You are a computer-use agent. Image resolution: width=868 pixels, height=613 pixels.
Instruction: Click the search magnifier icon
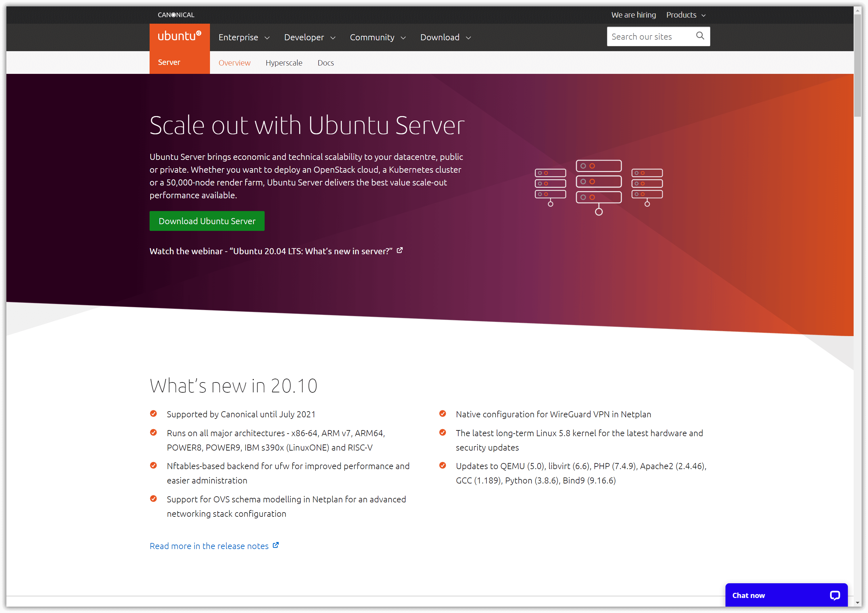click(700, 36)
